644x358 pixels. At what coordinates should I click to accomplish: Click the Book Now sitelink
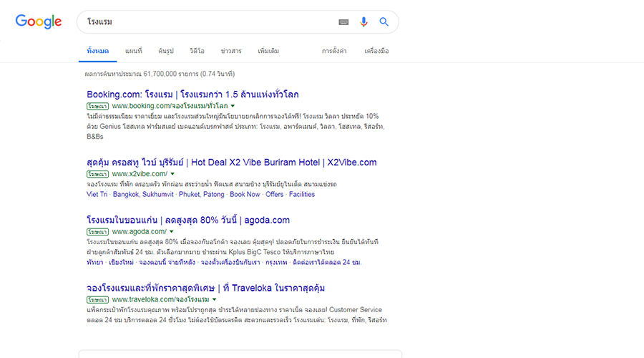tap(245, 195)
